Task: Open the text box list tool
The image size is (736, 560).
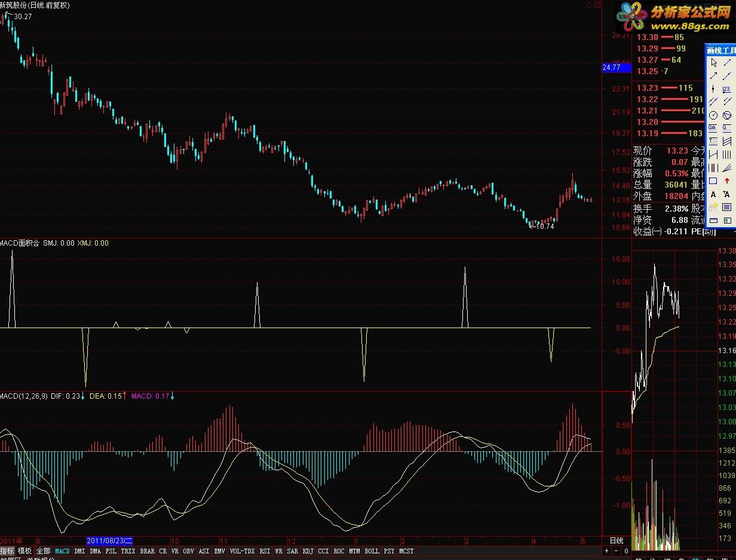Action: pyautogui.click(x=727, y=207)
